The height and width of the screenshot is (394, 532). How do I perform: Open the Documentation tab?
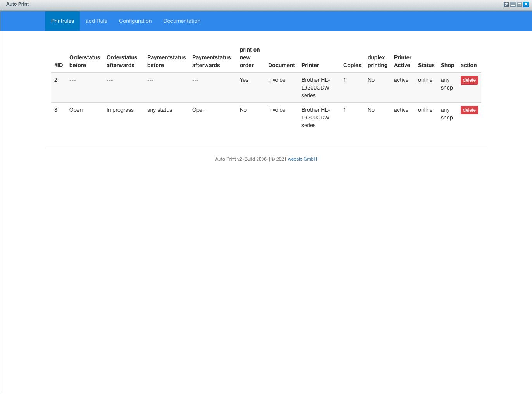point(182,21)
